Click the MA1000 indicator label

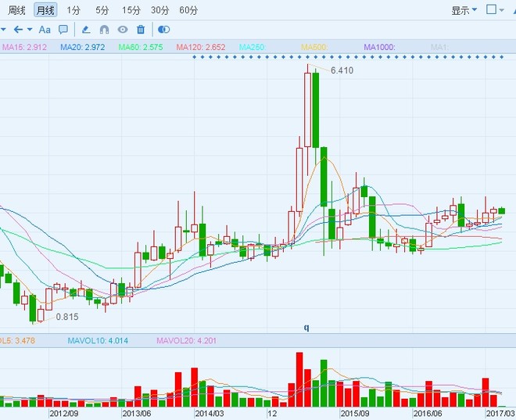(x=379, y=47)
